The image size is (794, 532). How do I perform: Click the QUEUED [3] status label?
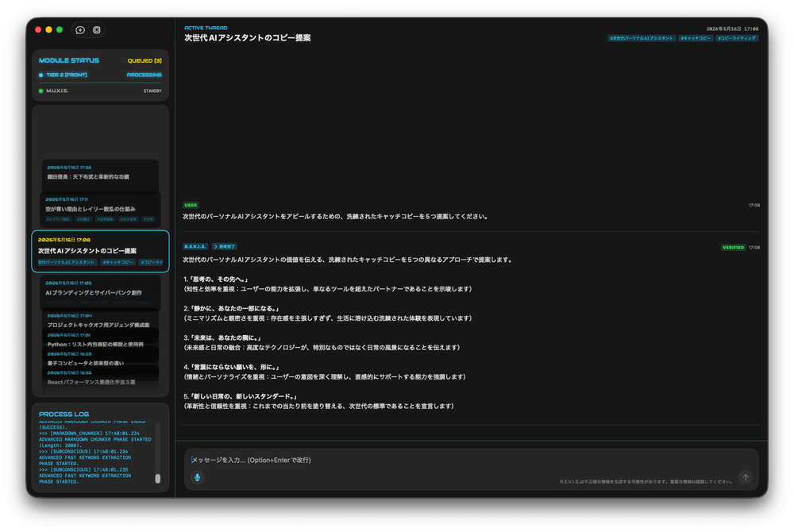click(x=145, y=60)
